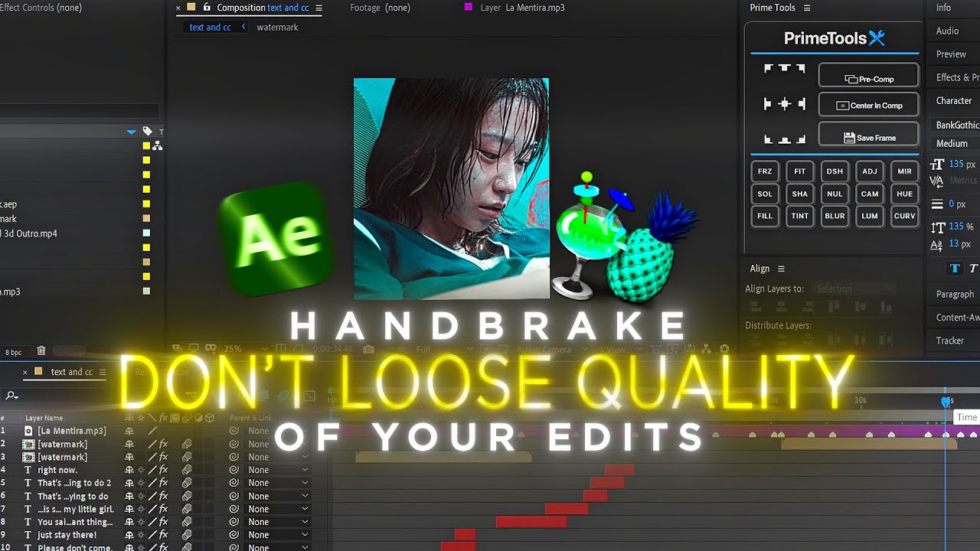Toggle collapse transformations on 'just stay there!' layer
980x551 pixels.
141,535
